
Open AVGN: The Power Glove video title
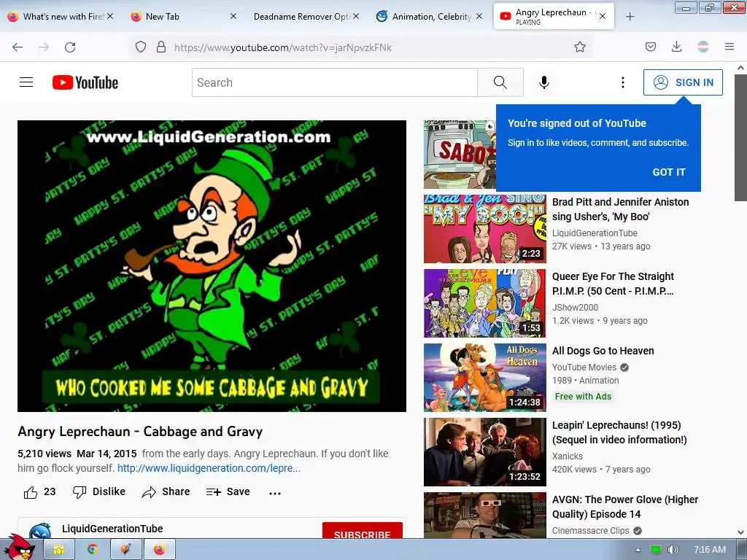[625, 507]
